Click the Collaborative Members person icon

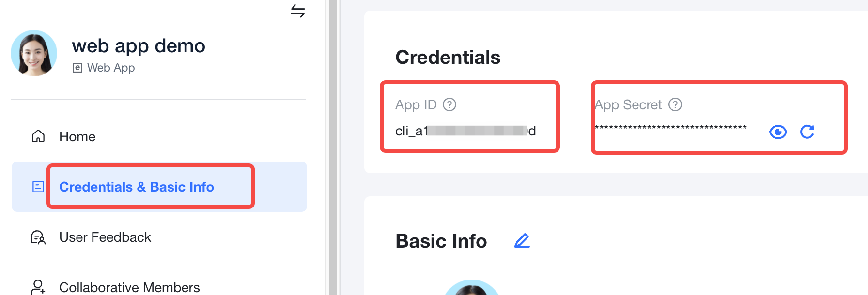38,287
